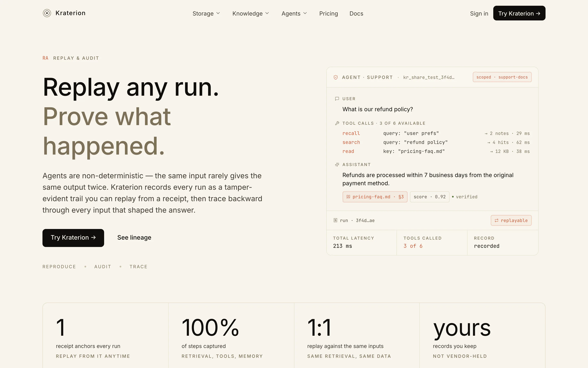Click the shield icon beside AGENT · SUPPORT

[336, 77]
